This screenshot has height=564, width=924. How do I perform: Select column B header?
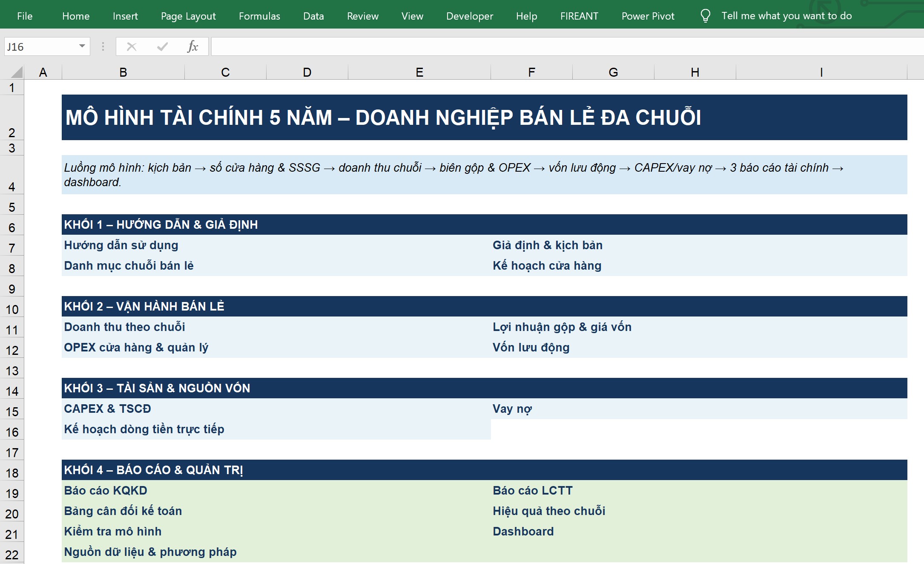123,72
